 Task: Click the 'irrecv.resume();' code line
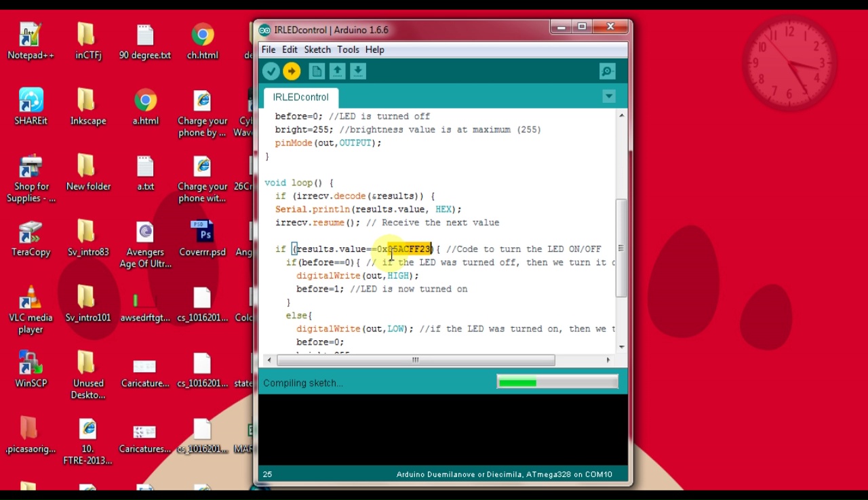[x=387, y=223]
